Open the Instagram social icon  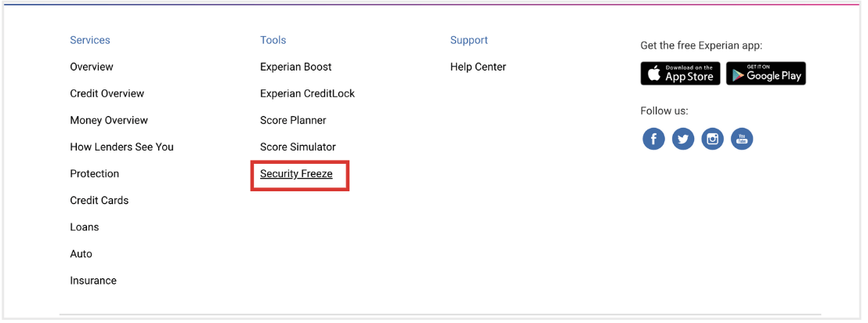(x=712, y=139)
